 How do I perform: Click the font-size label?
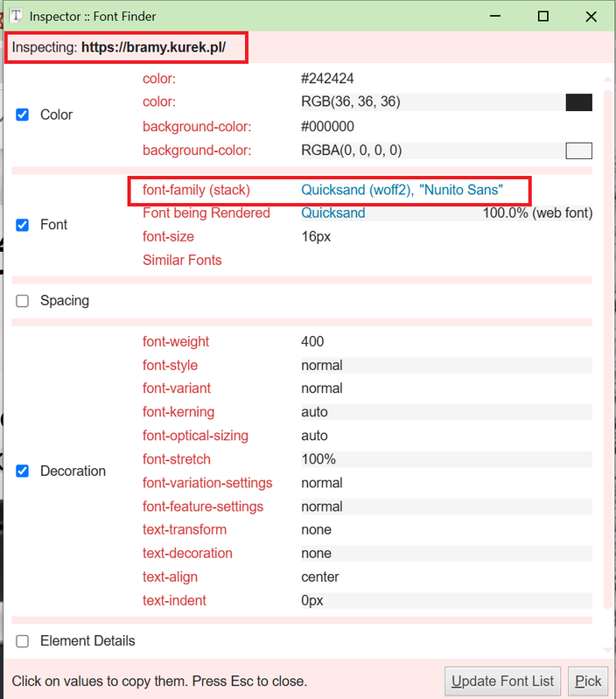pos(168,237)
